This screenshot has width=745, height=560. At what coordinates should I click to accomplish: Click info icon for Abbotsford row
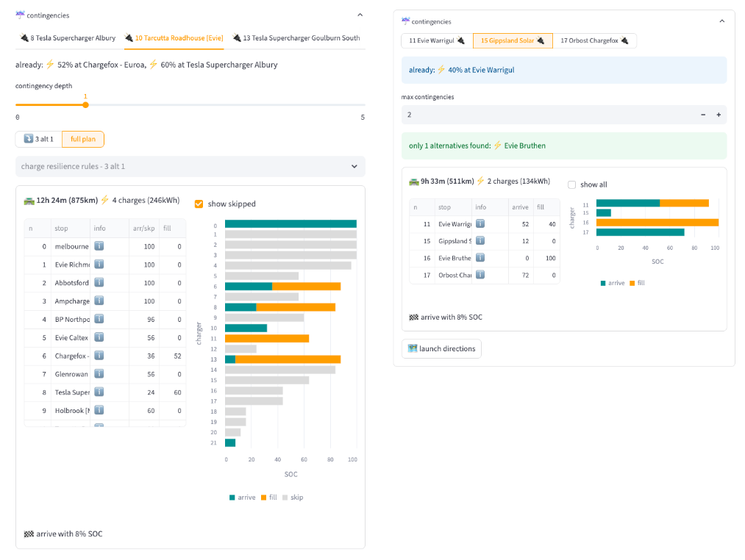coord(99,282)
